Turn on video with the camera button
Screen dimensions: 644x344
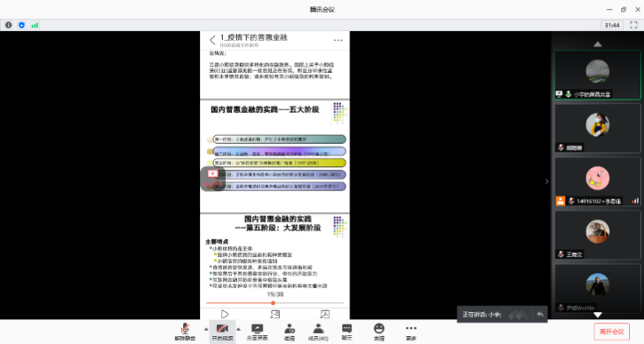point(222,332)
